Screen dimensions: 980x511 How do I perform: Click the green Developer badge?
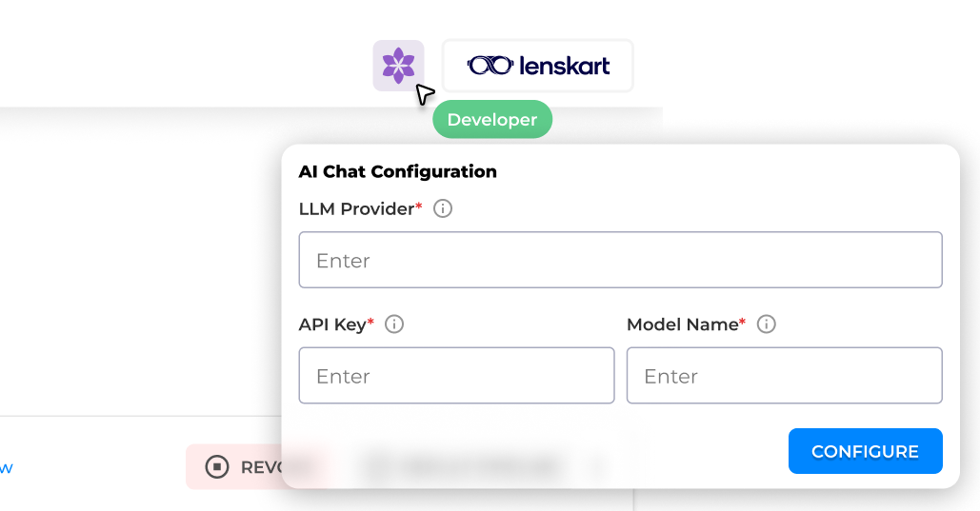click(492, 120)
